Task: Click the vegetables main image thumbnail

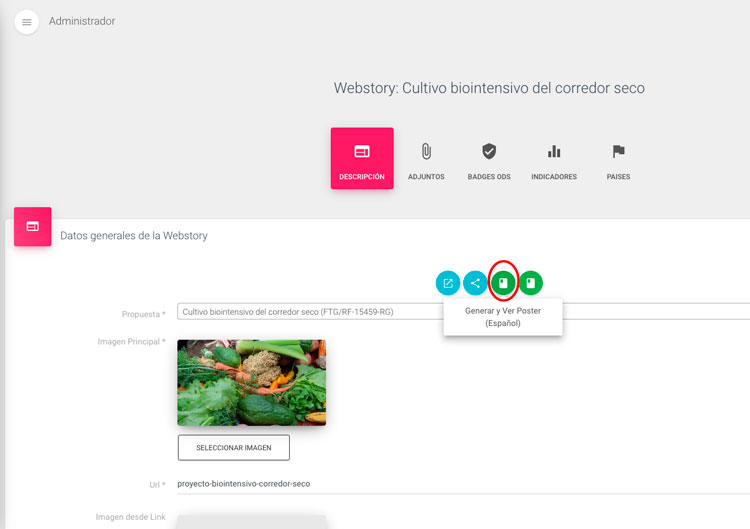Action: coord(252,383)
